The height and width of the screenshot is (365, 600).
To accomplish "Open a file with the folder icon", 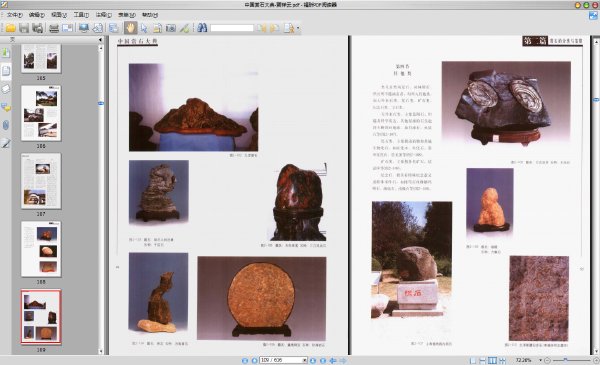I will [x=10, y=28].
